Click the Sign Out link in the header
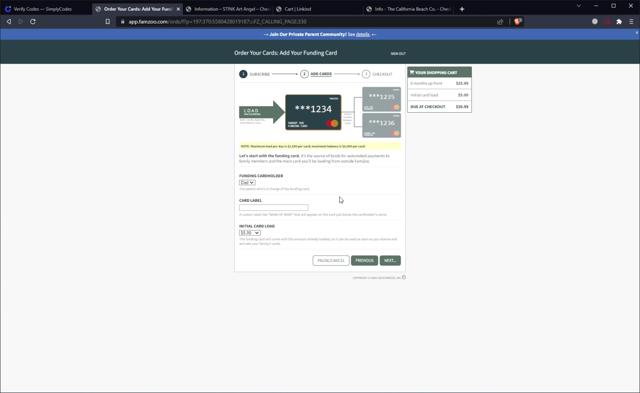Image resolution: width=640 pixels, height=393 pixels. coord(398,53)
